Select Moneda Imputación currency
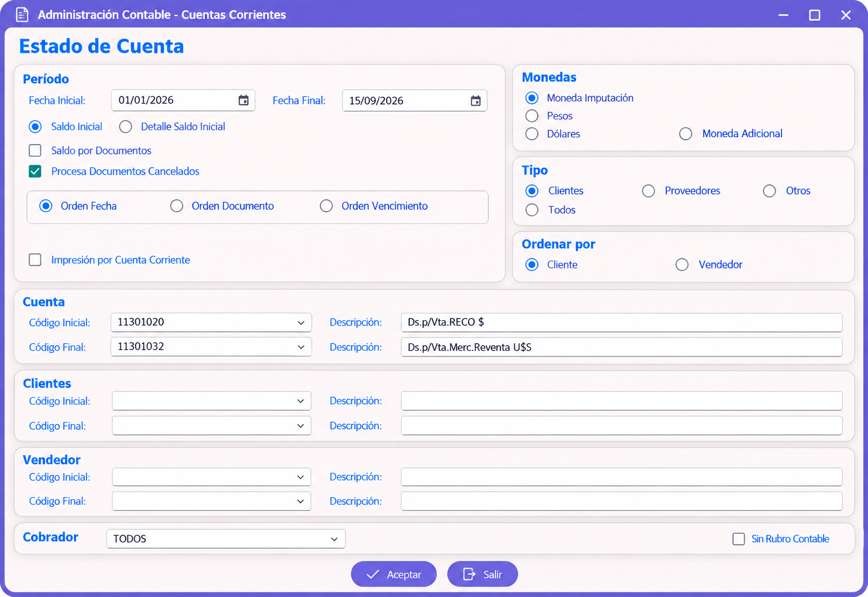The width and height of the screenshot is (868, 597). (532, 98)
